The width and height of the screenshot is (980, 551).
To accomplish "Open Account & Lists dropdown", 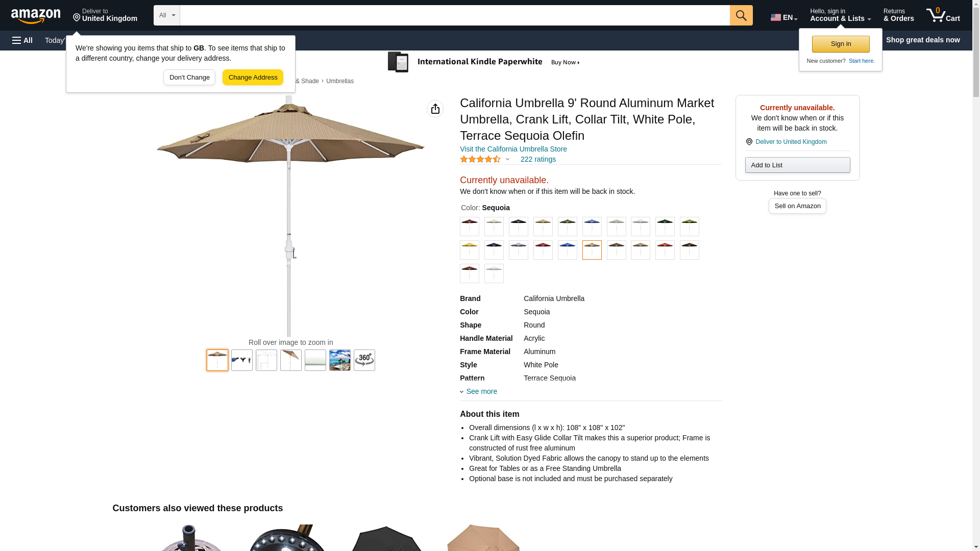I will coord(840,15).
